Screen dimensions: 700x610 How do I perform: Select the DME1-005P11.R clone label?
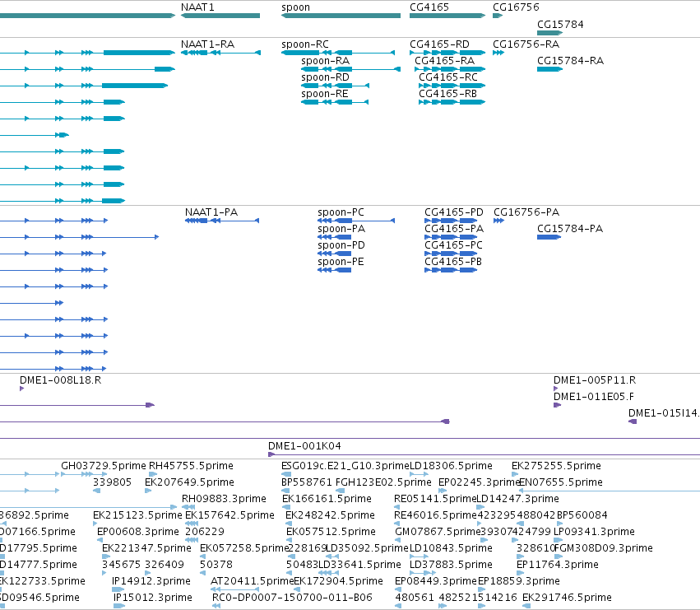(595, 380)
